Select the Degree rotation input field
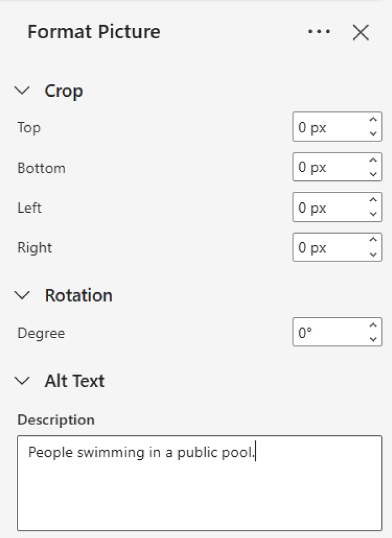The height and width of the screenshot is (538, 392). click(x=325, y=332)
